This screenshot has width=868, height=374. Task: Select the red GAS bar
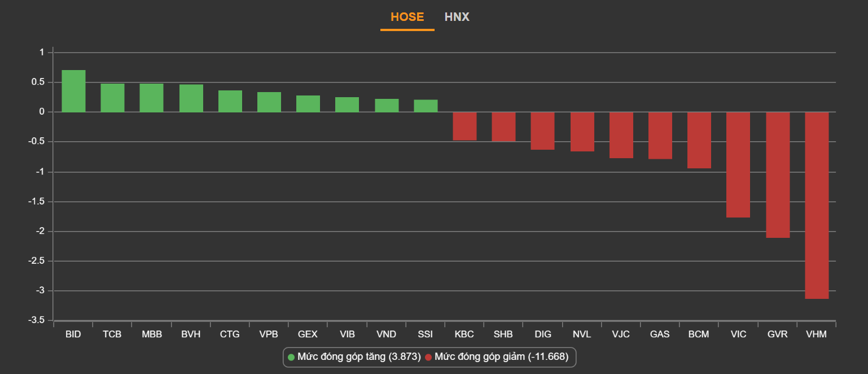(x=660, y=136)
